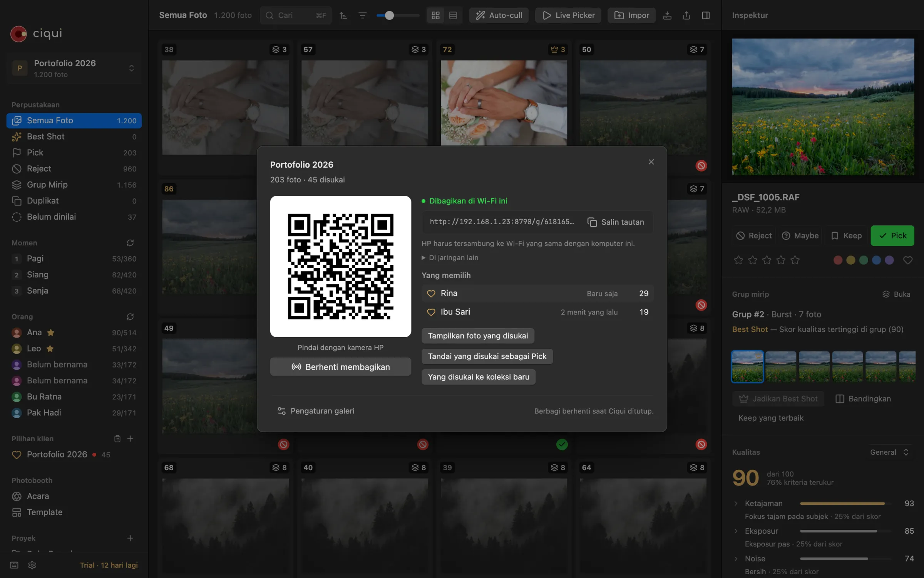Viewport: 924px width, 578px height.
Task: Add a new Proyek
Action: pos(130,538)
